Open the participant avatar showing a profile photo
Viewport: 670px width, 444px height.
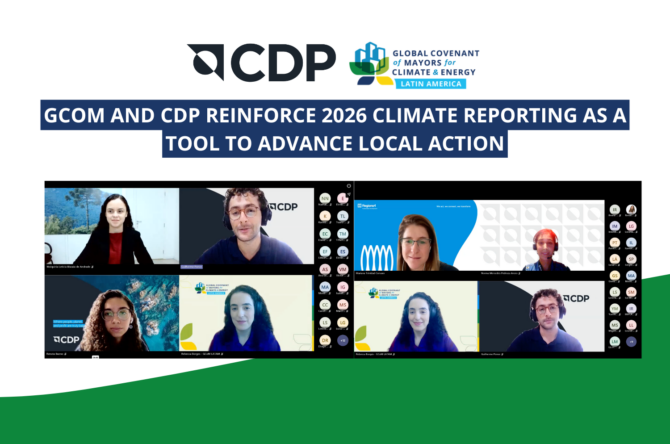coord(631,209)
